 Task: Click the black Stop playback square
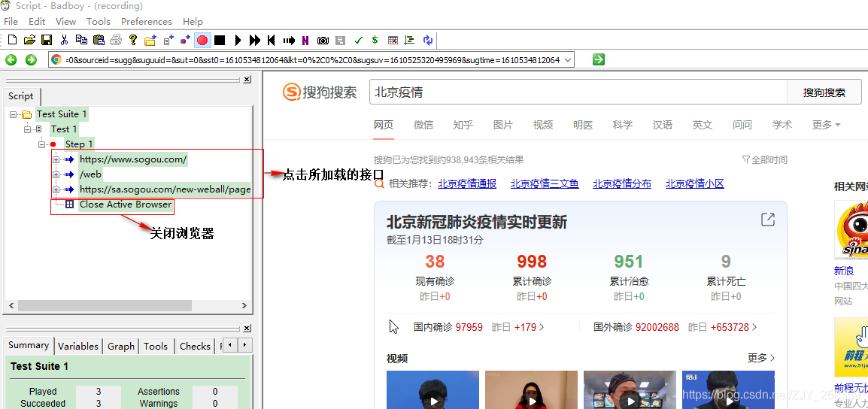coord(220,40)
